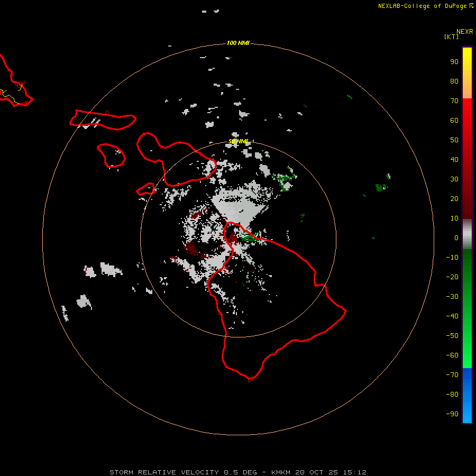The image size is (476, 476).
Task: Click the 50 NMI range ring label
Action: pos(237,141)
